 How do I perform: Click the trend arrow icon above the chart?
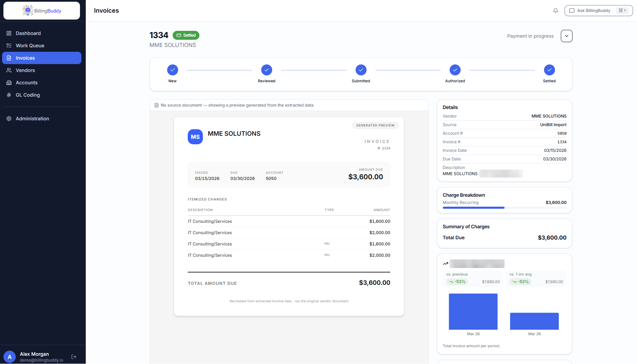click(x=445, y=264)
